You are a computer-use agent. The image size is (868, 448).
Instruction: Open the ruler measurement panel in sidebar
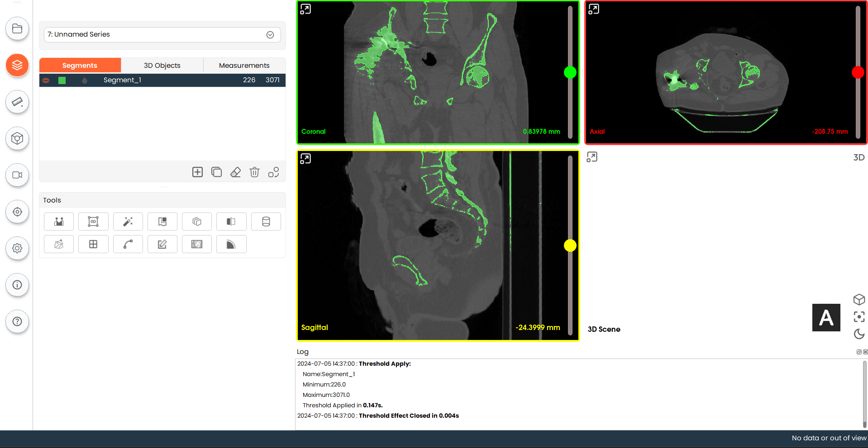click(17, 102)
